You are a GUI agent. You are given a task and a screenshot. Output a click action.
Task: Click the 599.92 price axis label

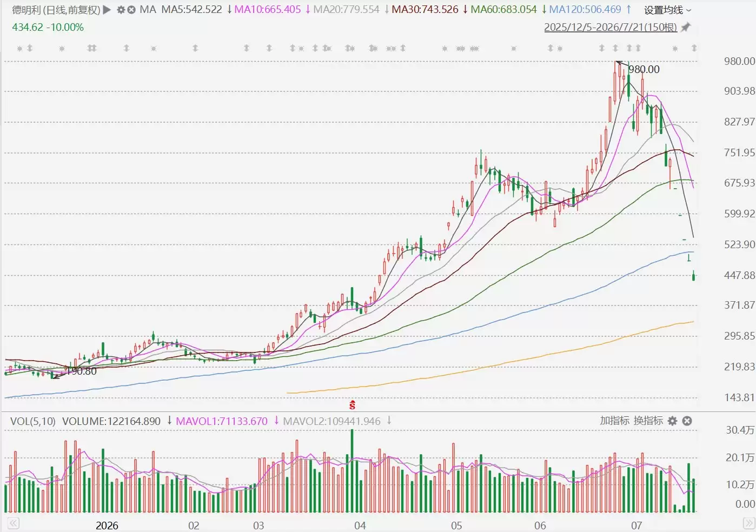(740, 214)
